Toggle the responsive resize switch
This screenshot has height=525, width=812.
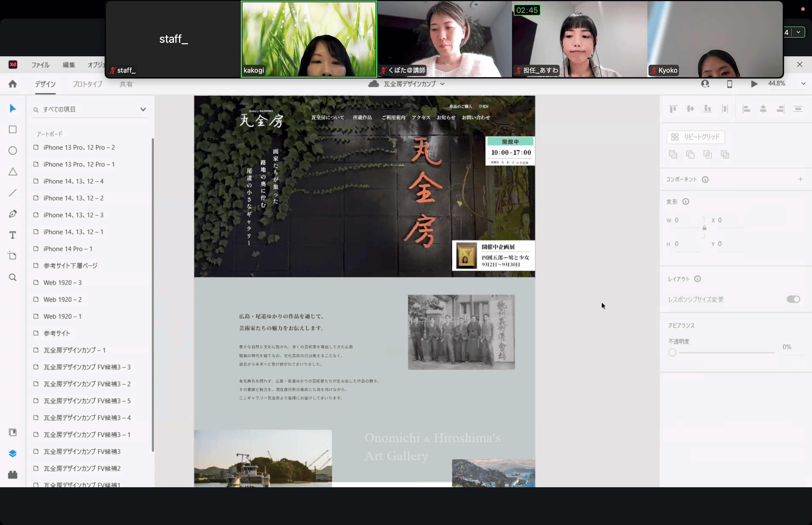[x=793, y=299]
